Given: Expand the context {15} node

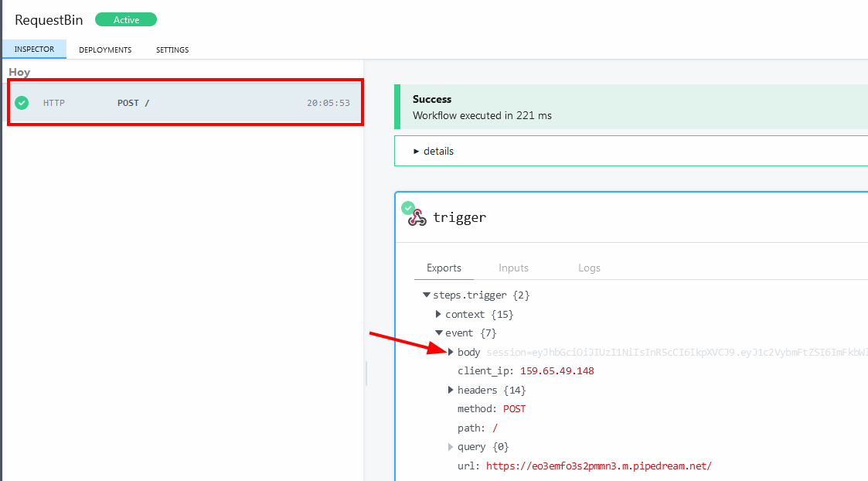Looking at the screenshot, I should click(x=438, y=315).
